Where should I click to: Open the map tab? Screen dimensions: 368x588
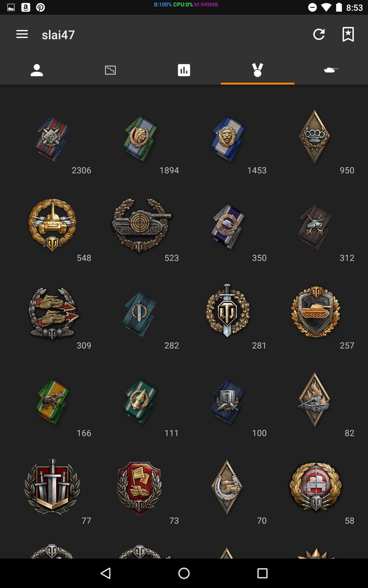tap(110, 70)
